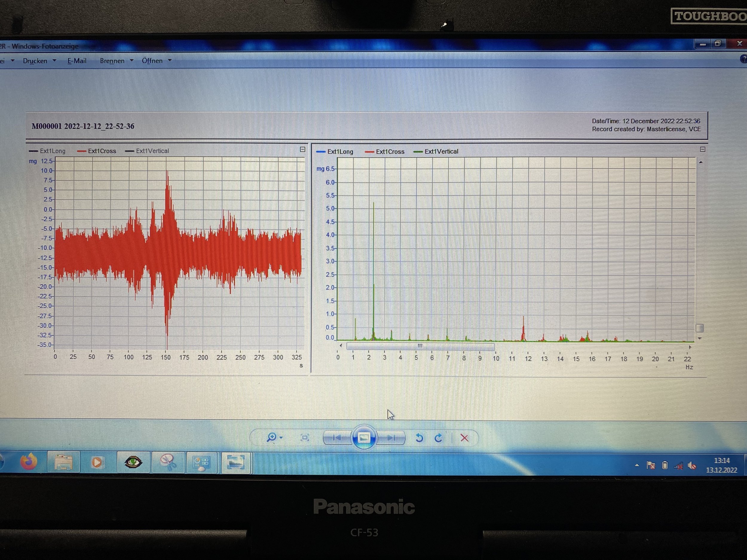Open the file explorer taskbar icon
747x560 pixels.
point(63,462)
